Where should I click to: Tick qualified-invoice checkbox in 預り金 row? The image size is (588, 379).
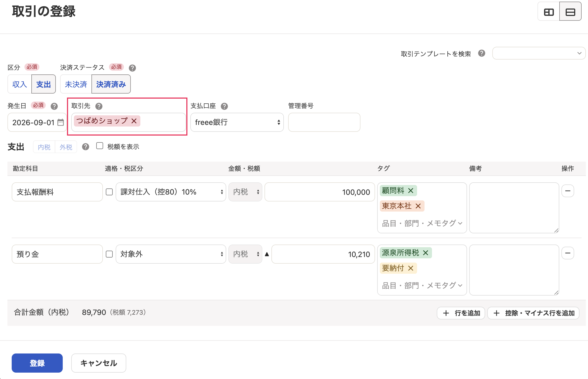(109, 254)
